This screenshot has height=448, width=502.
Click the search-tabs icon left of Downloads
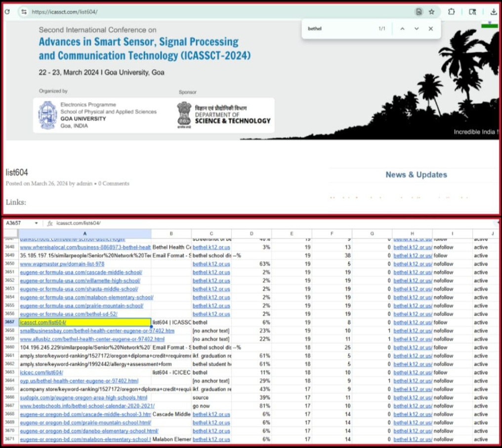[x=472, y=12]
